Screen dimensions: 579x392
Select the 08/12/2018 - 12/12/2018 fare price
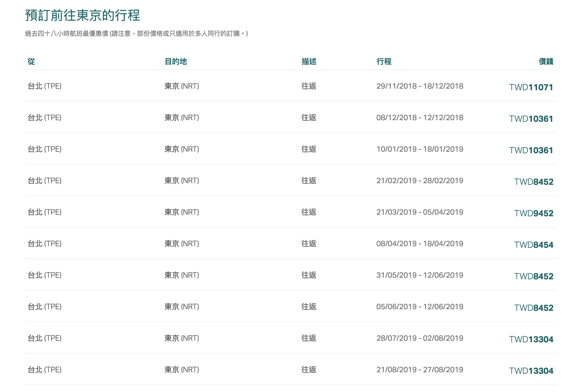point(531,119)
